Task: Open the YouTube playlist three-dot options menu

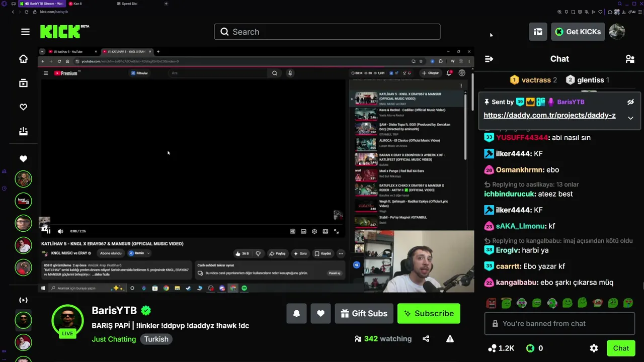Action: 461,86
